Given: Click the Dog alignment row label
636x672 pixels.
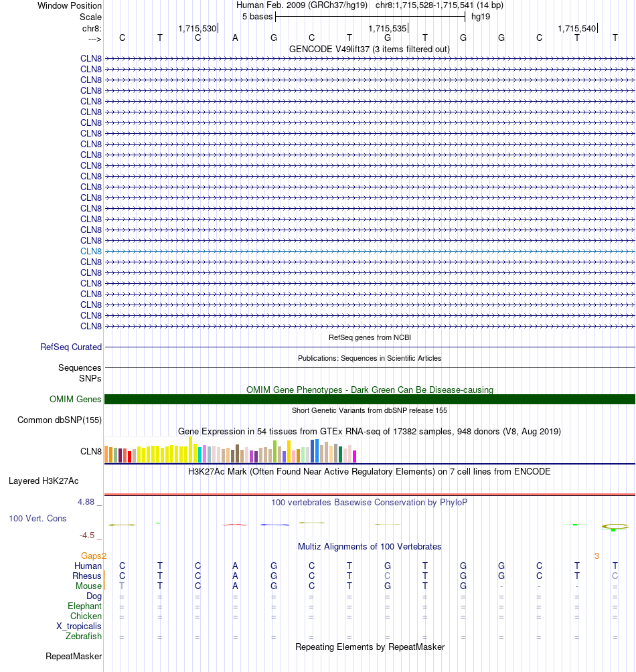Looking at the screenshot, I should pos(94,596).
